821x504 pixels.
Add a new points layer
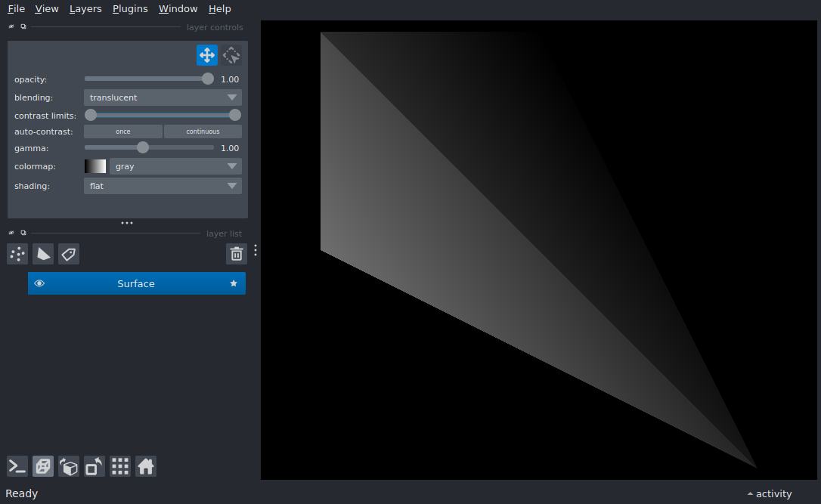[x=17, y=254]
